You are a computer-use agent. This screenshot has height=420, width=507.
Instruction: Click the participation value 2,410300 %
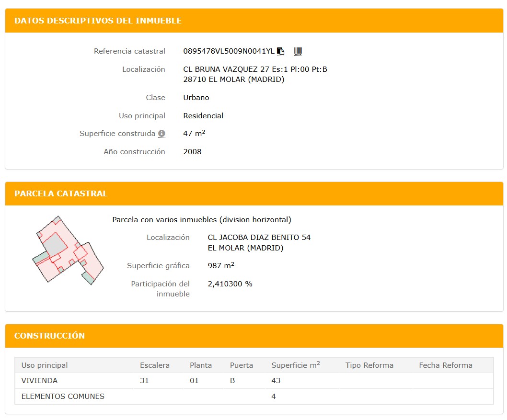(x=230, y=284)
